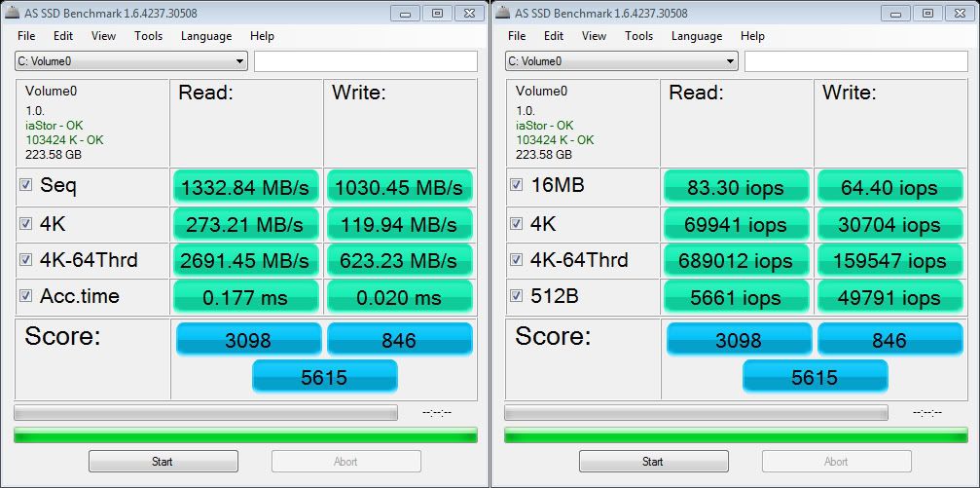Click the 0.020 ms access time result
This screenshot has height=488, width=980.
(399, 296)
